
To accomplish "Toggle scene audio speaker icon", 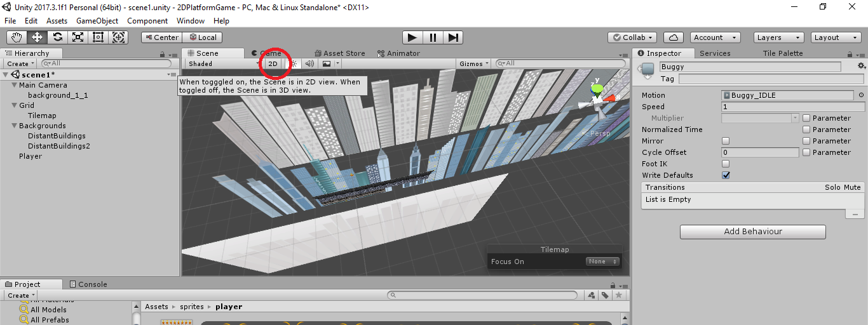I will pos(309,63).
